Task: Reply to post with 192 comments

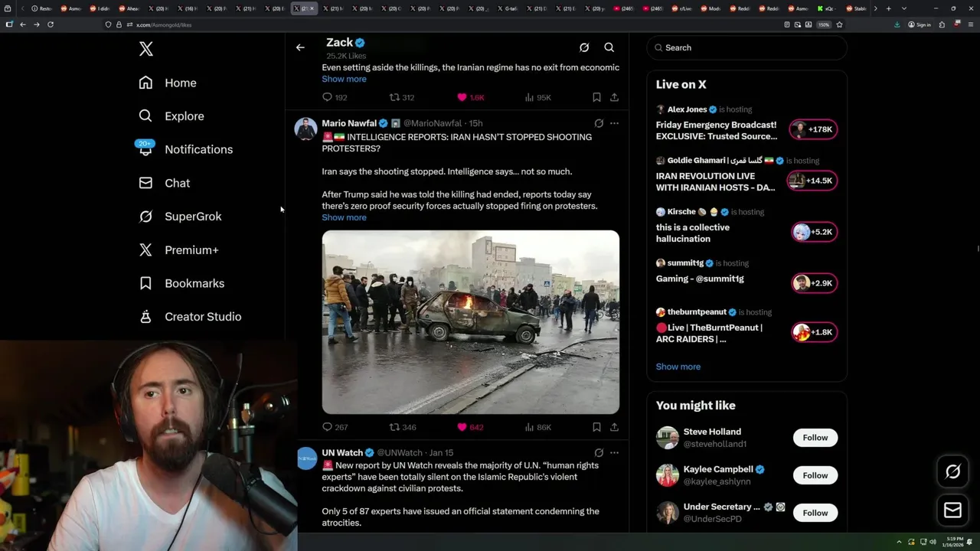Action: click(335, 97)
